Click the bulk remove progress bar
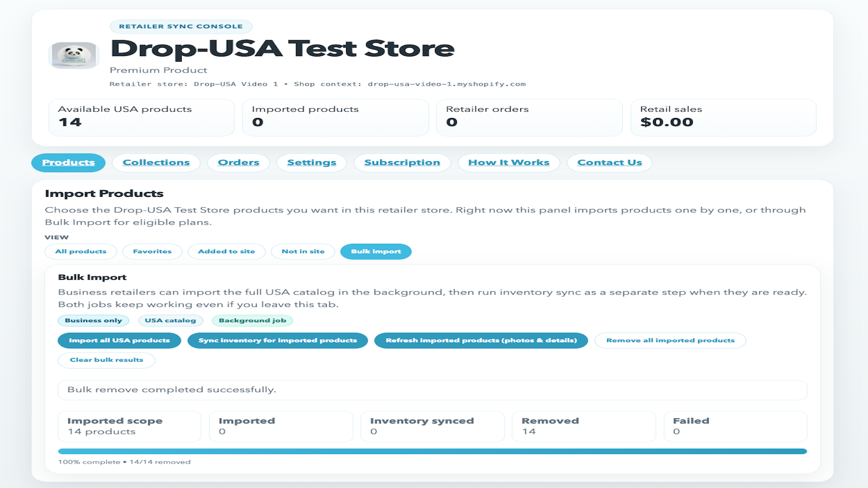 click(x=432, y=451)
